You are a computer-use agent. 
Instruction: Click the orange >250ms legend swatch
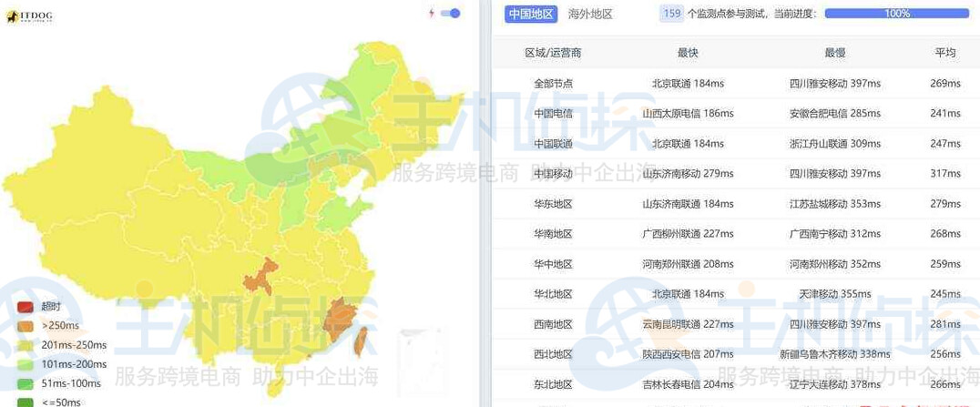click(25, 326)
